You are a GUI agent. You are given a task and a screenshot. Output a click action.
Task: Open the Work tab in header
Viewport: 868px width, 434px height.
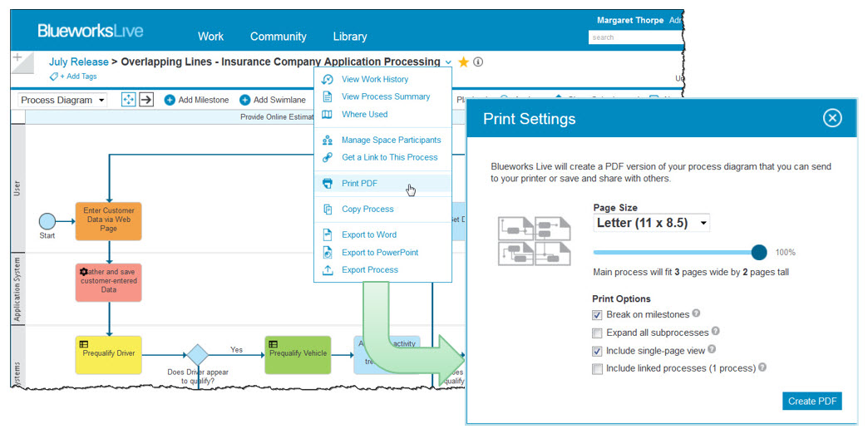click(211, 37)
